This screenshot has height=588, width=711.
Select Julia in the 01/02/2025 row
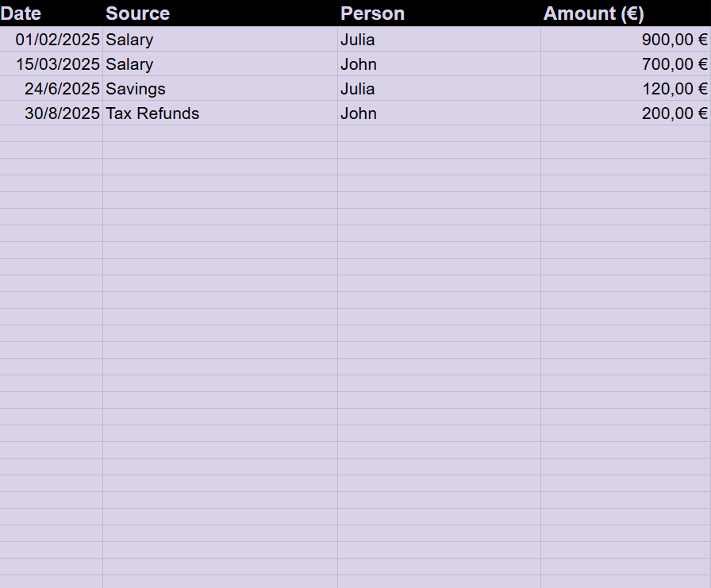point(358,40)
